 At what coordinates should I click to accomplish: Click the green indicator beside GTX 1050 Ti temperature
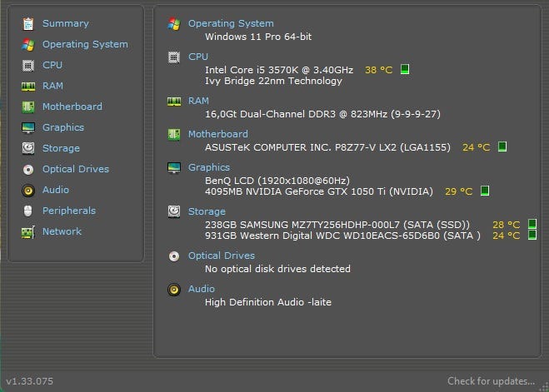(x=485, y=191)
